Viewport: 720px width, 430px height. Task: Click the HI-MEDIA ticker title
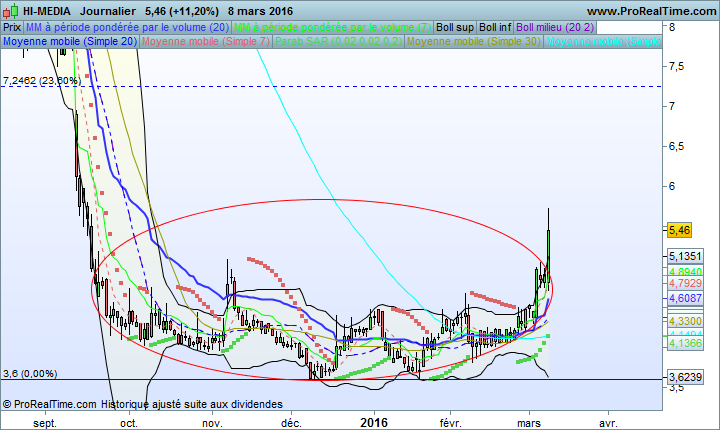tap(46, 11)
